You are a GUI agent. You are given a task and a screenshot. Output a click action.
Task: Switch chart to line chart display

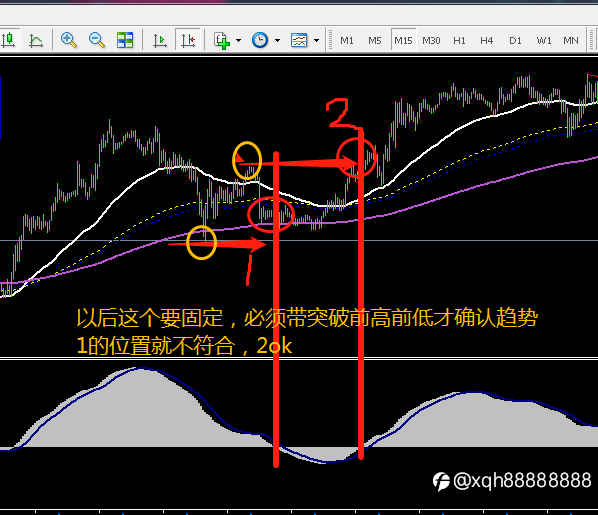click(x=35, y=40)
